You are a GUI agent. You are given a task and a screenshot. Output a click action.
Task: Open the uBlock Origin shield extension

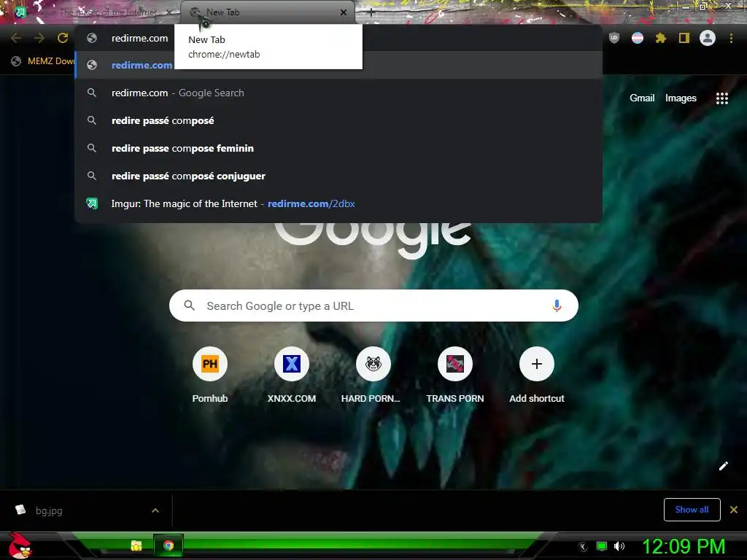point(614,38)
